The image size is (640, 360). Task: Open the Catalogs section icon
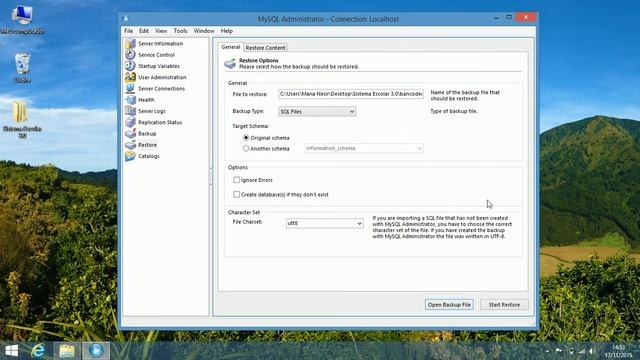pyautogui.click(x=130, y=156)
